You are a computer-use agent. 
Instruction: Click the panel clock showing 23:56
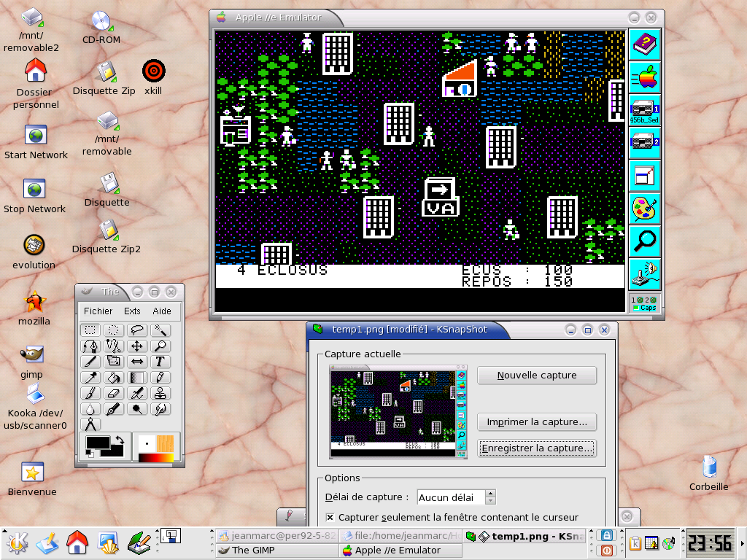coord(710,542)
